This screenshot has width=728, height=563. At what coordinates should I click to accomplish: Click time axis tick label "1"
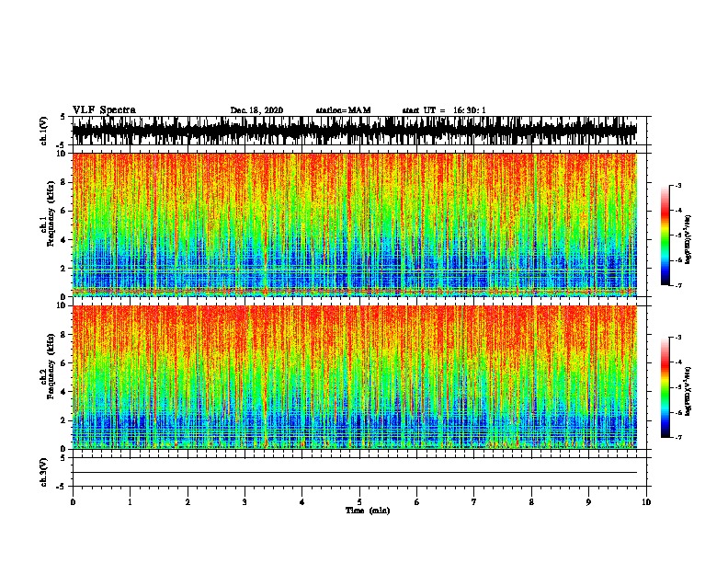[x=130, y=502]
